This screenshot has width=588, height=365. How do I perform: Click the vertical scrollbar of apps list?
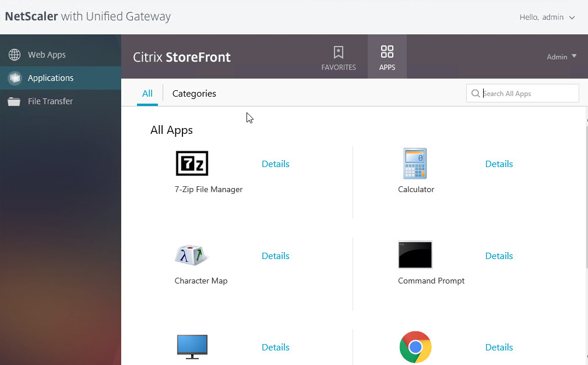(x=586, y=197)
